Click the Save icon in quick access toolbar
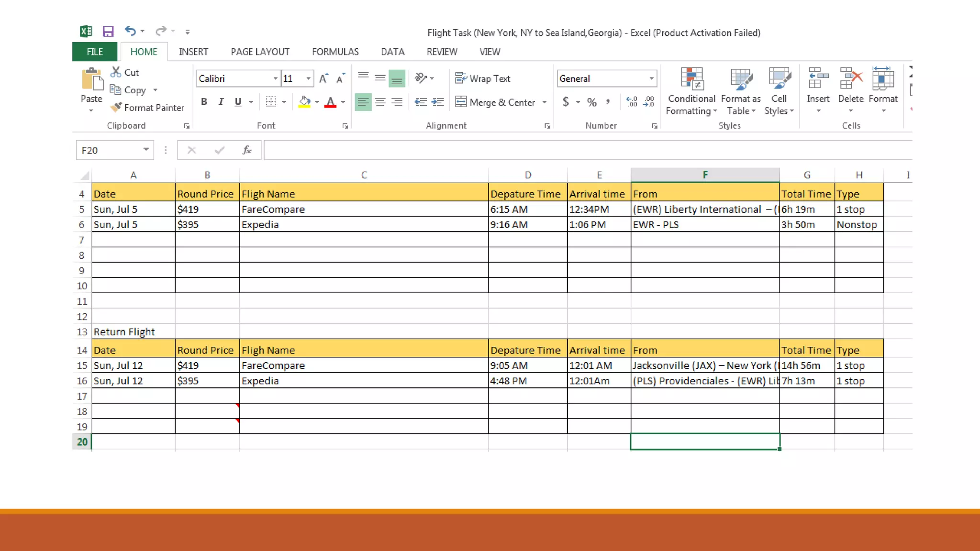Image resolution: width=980 pixels, height=551 pixels. coord(108,32)
